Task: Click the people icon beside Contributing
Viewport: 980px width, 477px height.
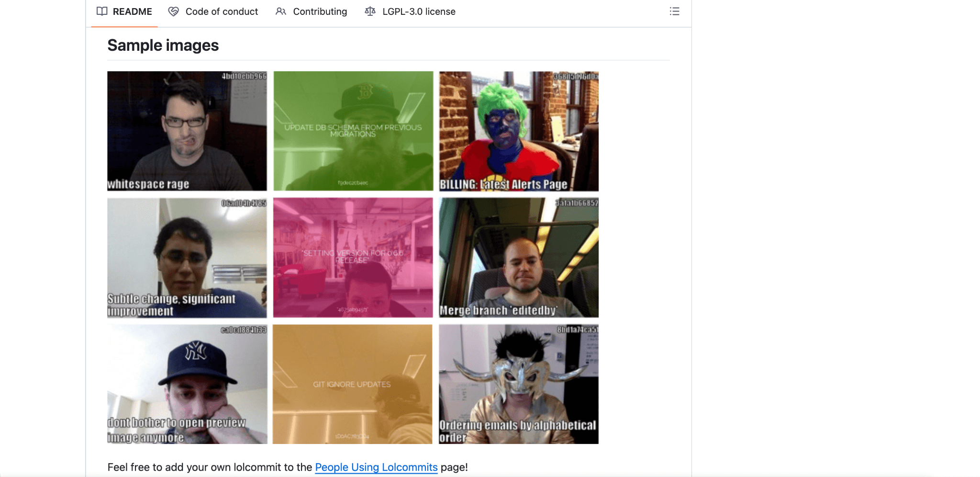Action: [x=281, y=11]
